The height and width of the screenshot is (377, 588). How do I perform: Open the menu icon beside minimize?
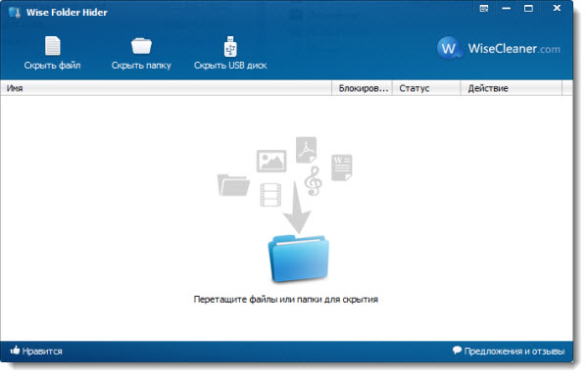click(484, 8)
